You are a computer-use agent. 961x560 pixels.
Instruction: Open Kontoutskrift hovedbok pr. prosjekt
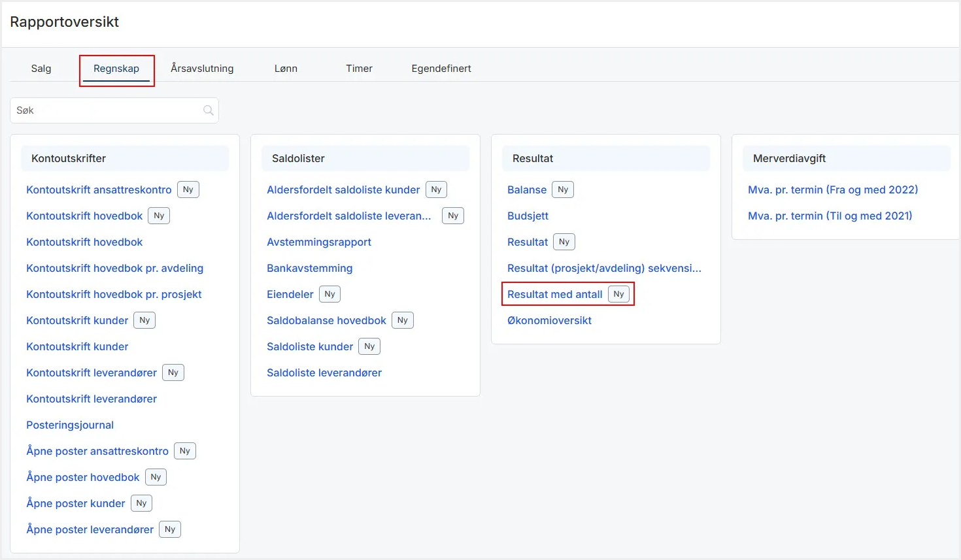coord(114,295)
